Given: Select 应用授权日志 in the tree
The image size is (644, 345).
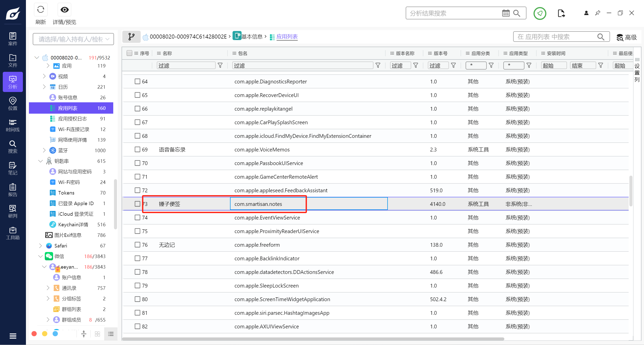Looking at the screenshot, I should point(72,119).
